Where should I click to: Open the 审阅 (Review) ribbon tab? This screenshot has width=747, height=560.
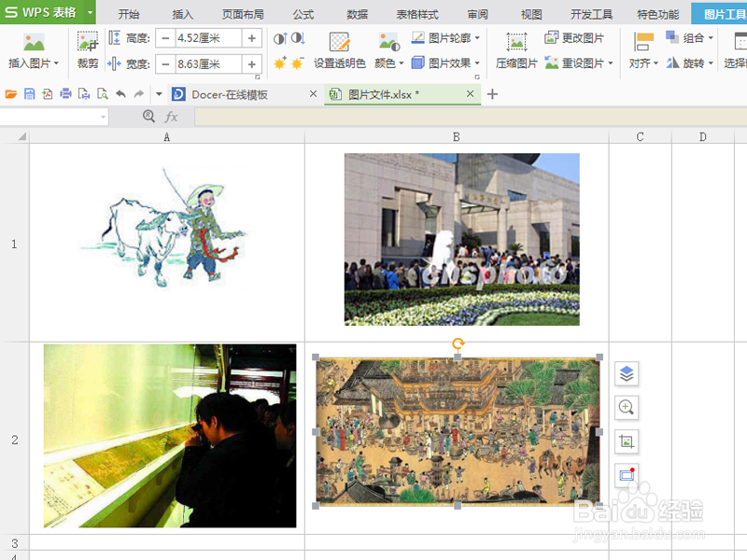[477, 14]
